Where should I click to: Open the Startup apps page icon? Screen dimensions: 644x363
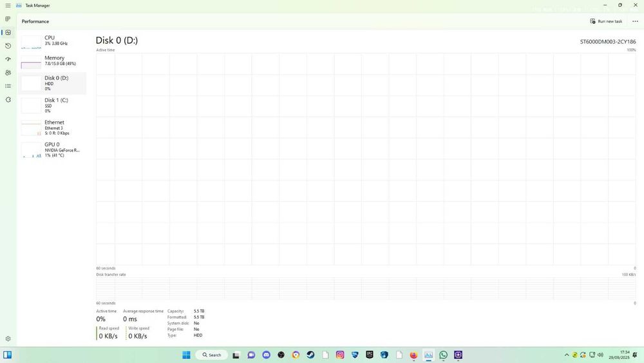pos(8,59)
